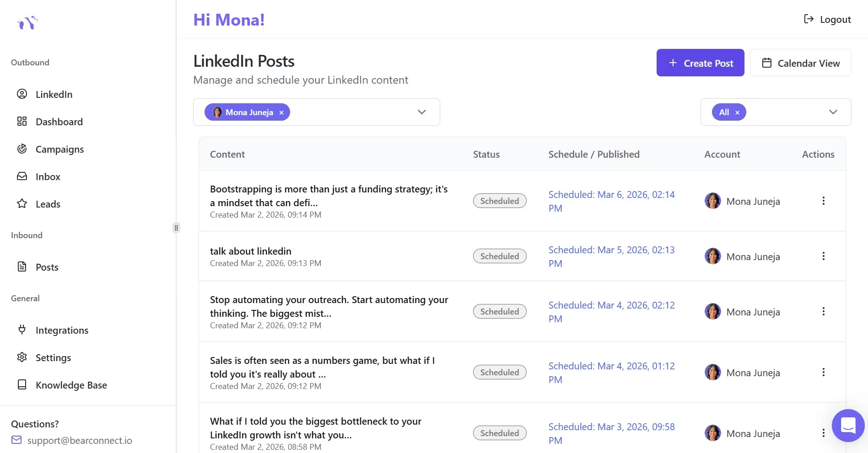Open the chat support bubble

(x=848, y=426)
